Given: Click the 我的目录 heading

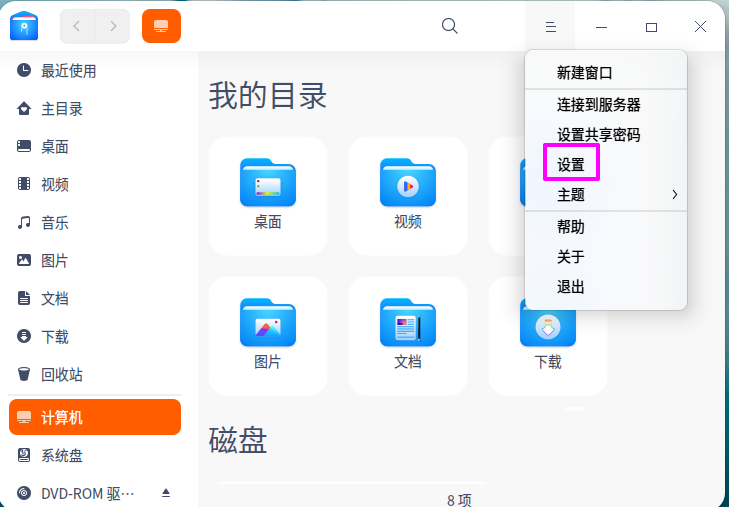Looking at the screenshot, I should point(268,96).
